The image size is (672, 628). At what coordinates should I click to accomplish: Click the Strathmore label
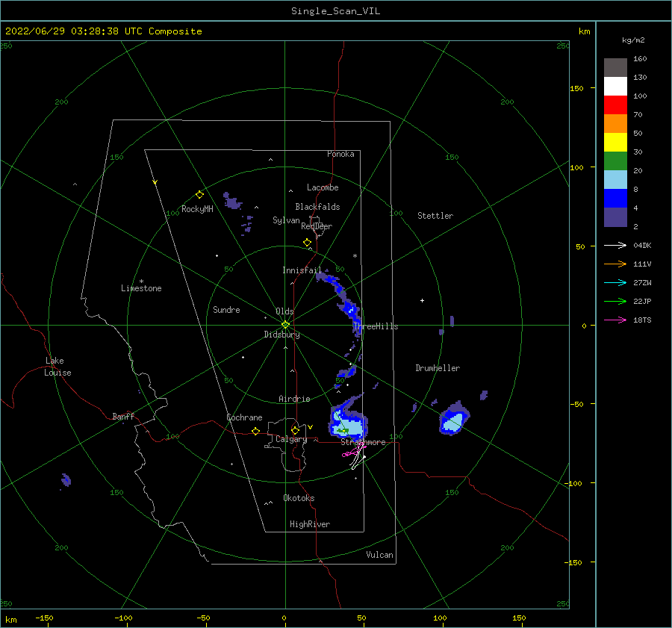[363, 442]
